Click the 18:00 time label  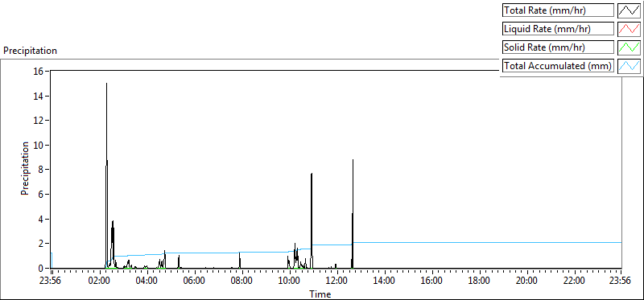479,282
